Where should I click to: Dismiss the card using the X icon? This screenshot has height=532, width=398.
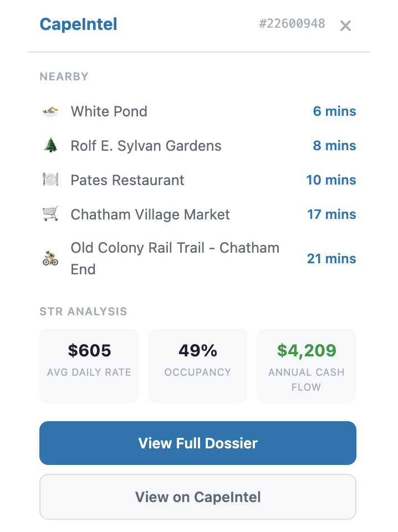coord(345,25)
